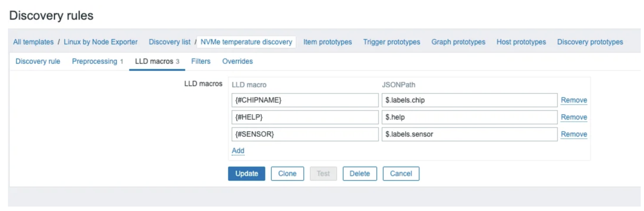Open Trigger prototypes page
The image size is (644, 211).
(391, 42)
